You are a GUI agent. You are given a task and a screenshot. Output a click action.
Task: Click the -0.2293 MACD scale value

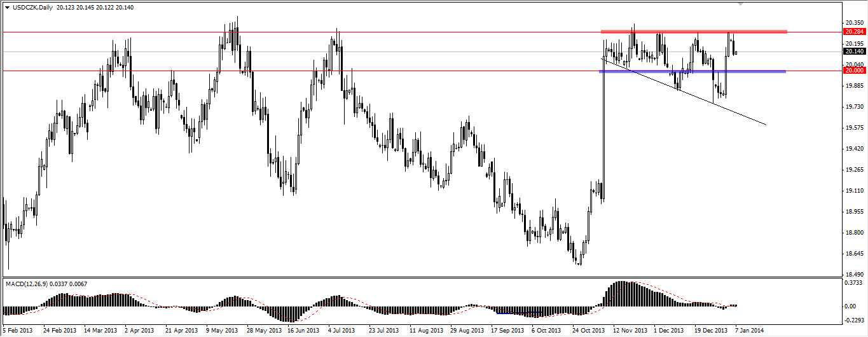[854, 320]
